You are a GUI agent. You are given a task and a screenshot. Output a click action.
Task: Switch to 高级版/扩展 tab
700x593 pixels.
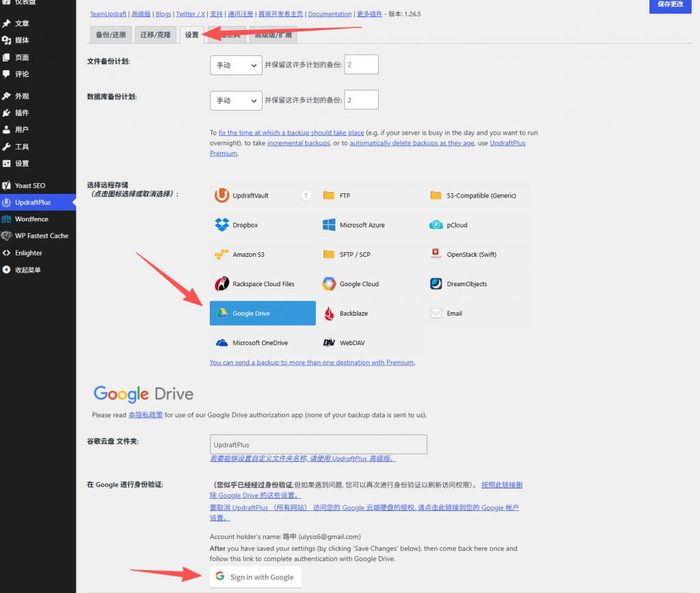273,35
